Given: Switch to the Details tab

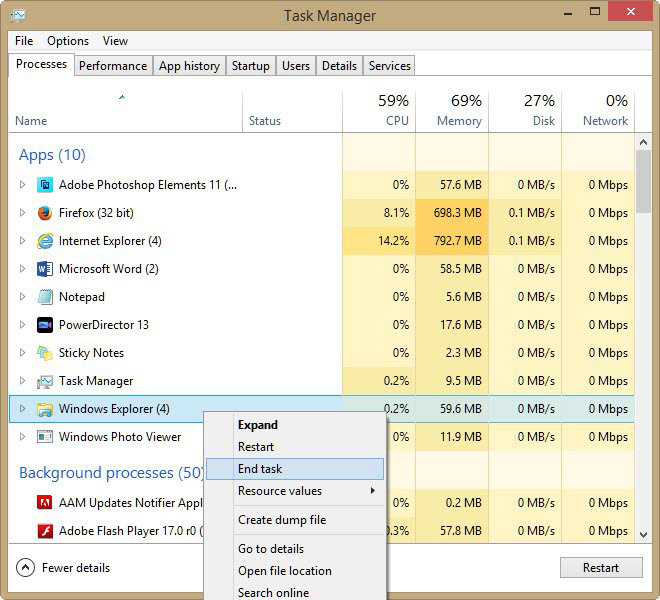Looking at the screenshot, I should click(339, 66).
